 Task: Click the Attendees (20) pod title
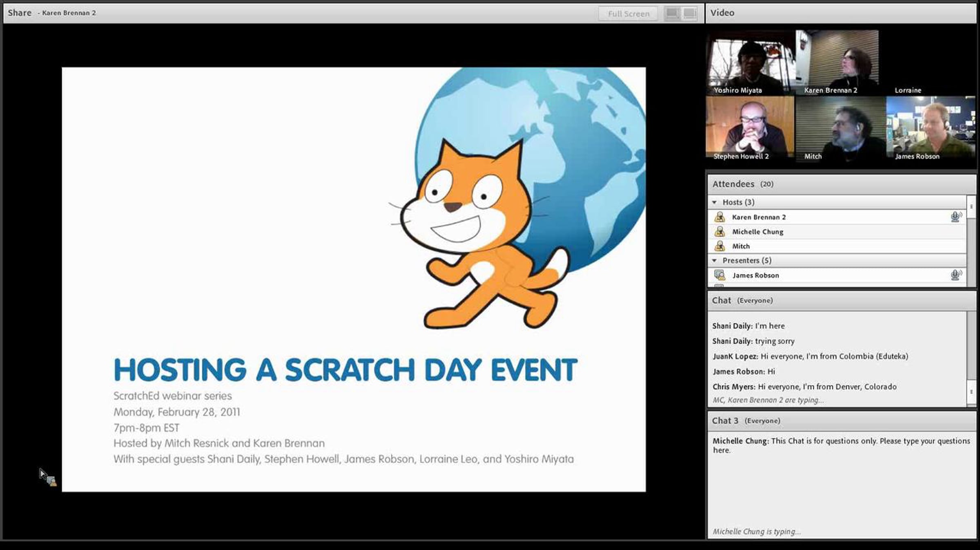coord(743,184)
